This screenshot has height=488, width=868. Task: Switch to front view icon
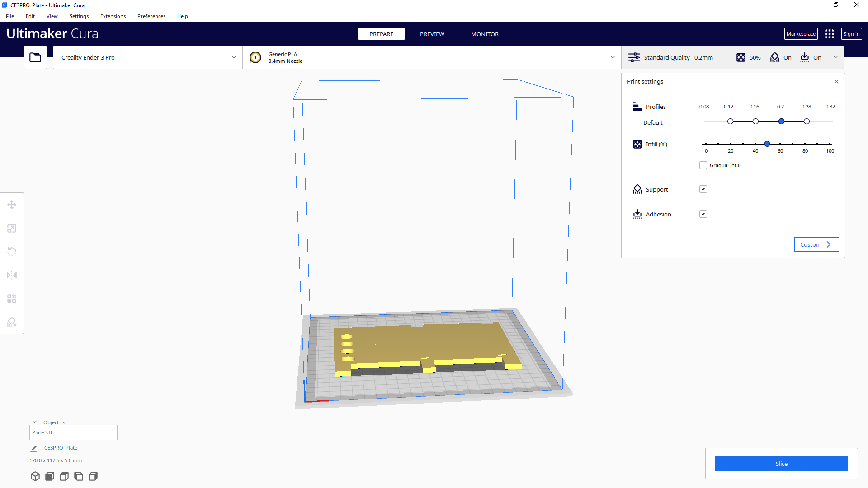pyautogui.click(x=50, y=476)
